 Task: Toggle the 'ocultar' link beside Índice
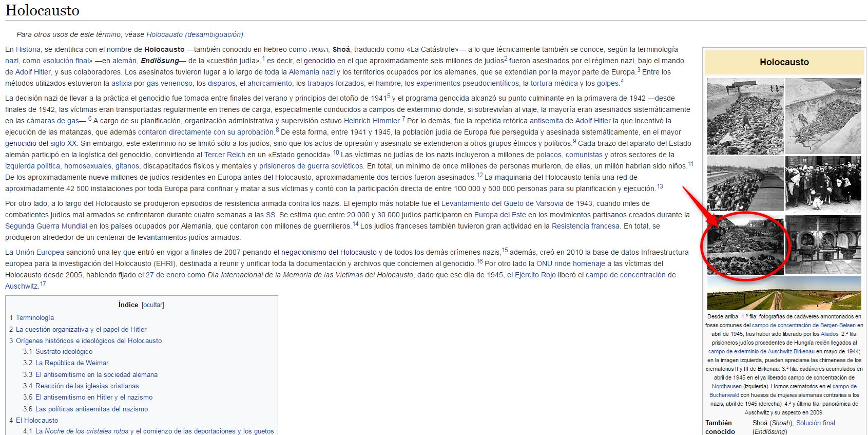[x=153, y=305]
